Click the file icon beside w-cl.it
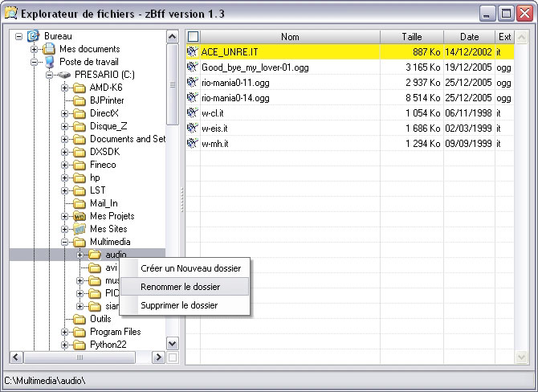 pyautogui.click(x=193, y=113)
